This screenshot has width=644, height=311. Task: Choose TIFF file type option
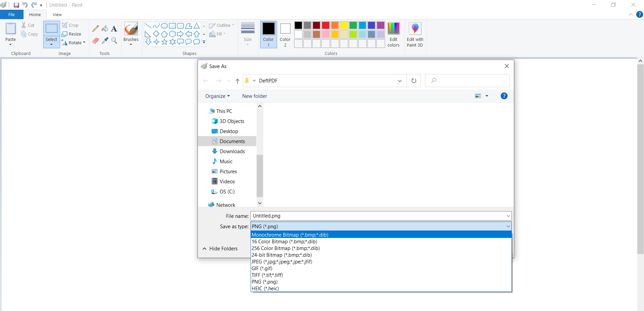tap(381, 275)
